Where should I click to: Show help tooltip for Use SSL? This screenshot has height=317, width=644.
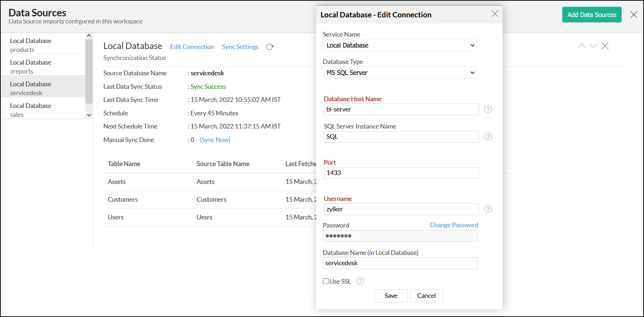pyautogui.click(x=360, y=281)
